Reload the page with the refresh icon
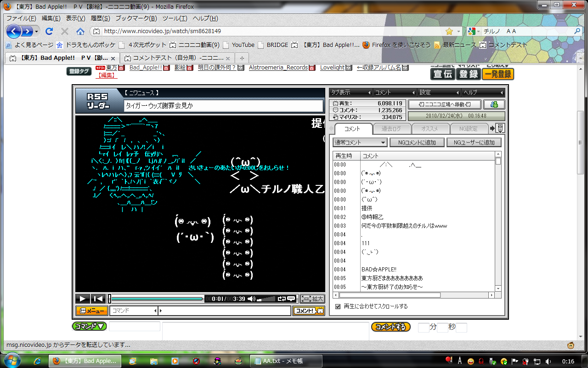 pos(49,31)
